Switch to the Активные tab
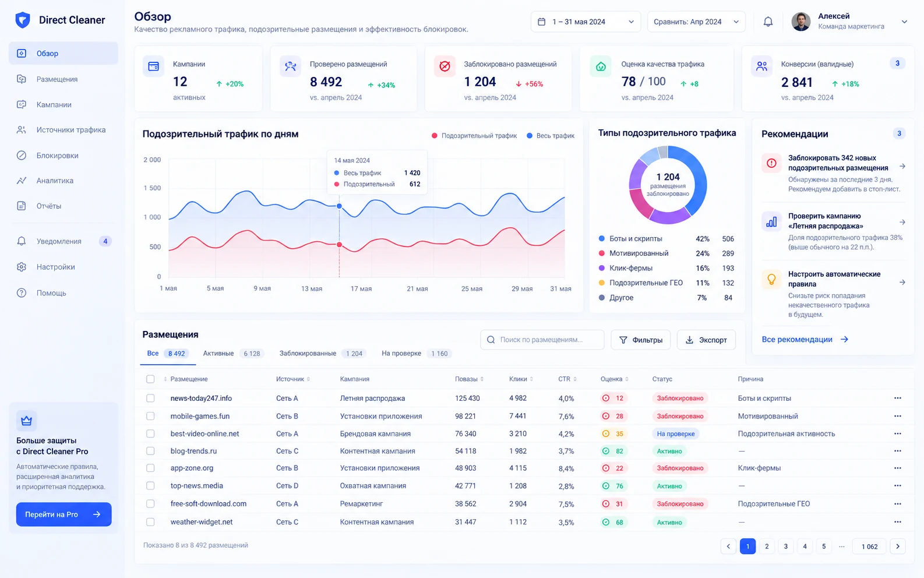This screenshot has width=924, height=578. 232,354
